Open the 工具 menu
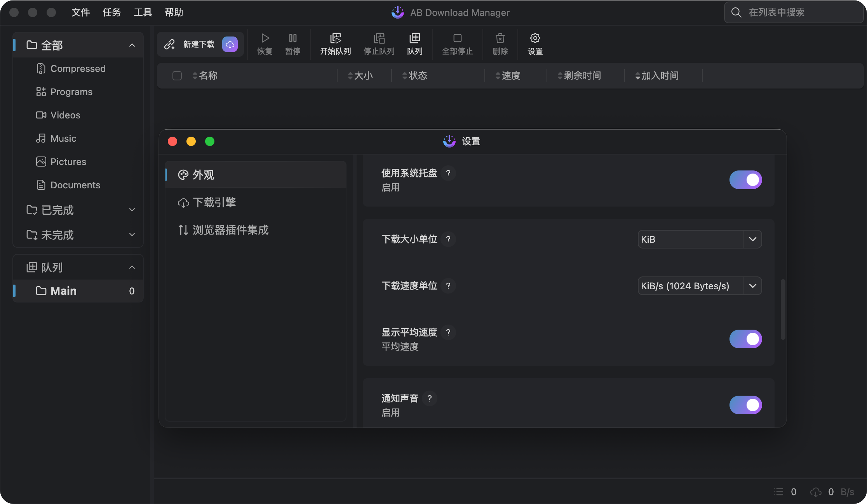The height and width of the screenshot is (504, 867). (143, 12)
